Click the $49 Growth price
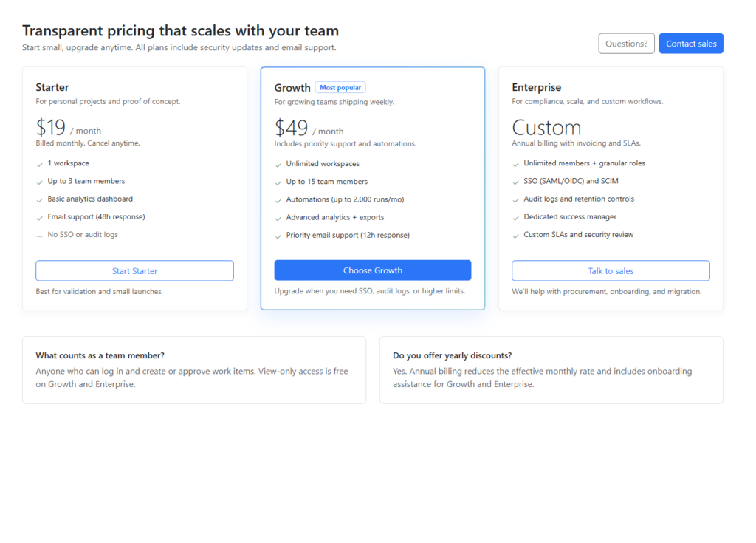756x543 pixels. 292,128
